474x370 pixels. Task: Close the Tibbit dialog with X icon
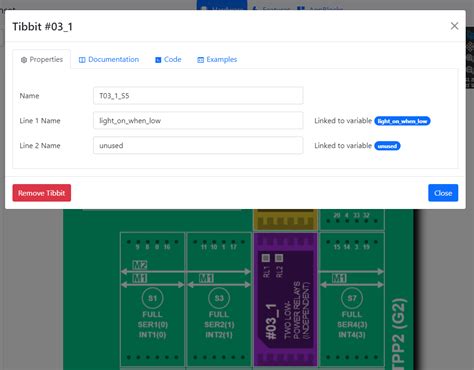pyautogui.click(x=454, y=26)
